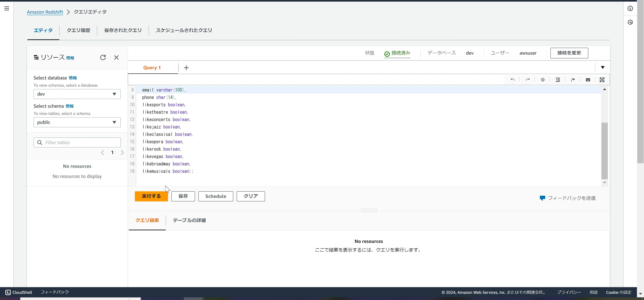Switch to the 保存されたクエリ tab
The width and height of the screenshot is (644, 300).
click(123, 30)
